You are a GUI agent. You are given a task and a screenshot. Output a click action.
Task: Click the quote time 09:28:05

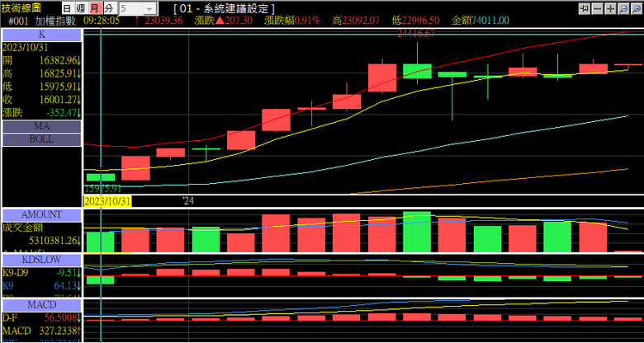click(x=102, y=21)
